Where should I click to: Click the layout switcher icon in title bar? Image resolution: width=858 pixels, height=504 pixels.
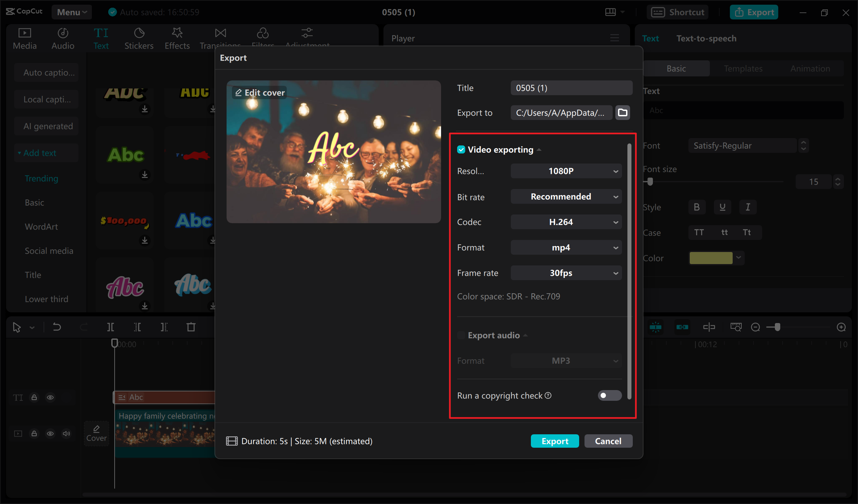point(610,12)
